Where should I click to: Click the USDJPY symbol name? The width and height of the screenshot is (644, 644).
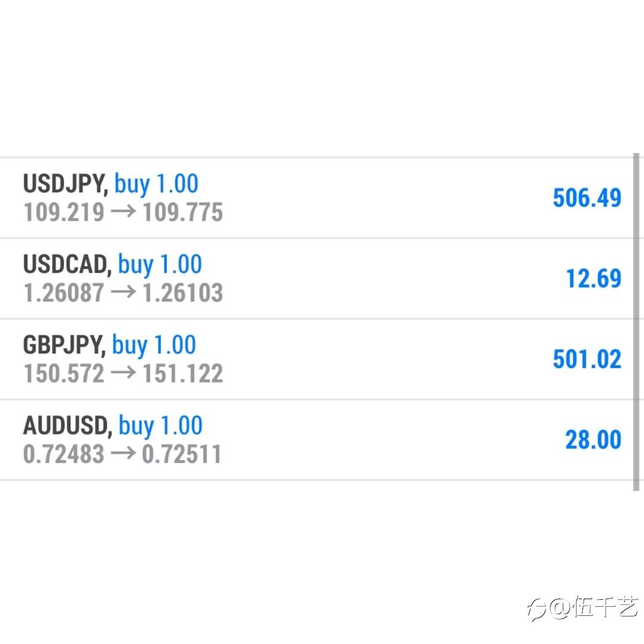65,184
